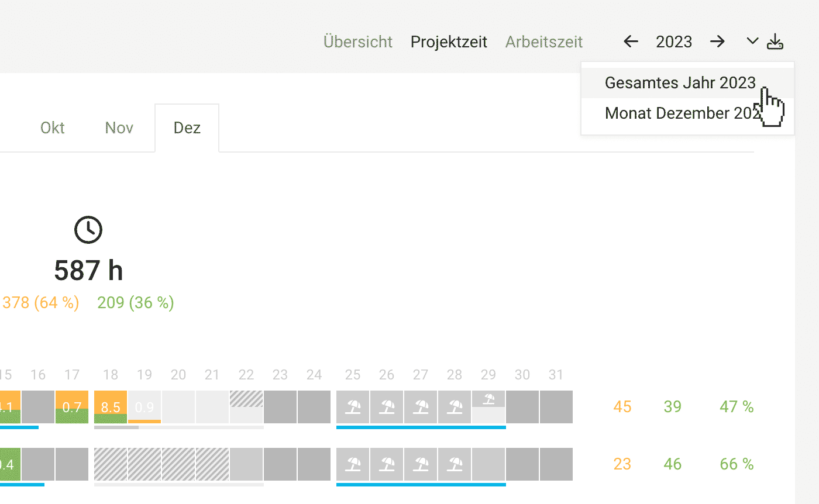This screenshot has width=819, height=504.
Task: Open the Arbeitszeit view
Action: pyautogui.click(x=544, y=42)
